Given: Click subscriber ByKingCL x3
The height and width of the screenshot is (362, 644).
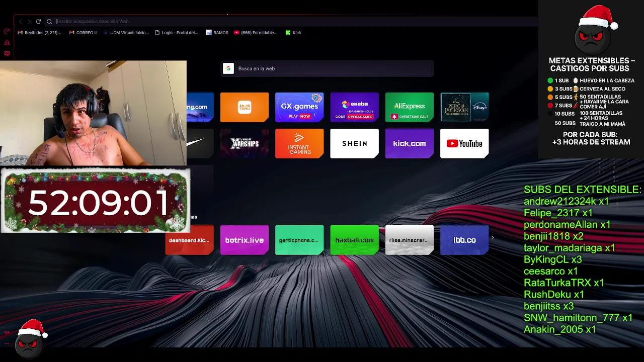Looking at the screenshot, I should (x=553, y=259).
